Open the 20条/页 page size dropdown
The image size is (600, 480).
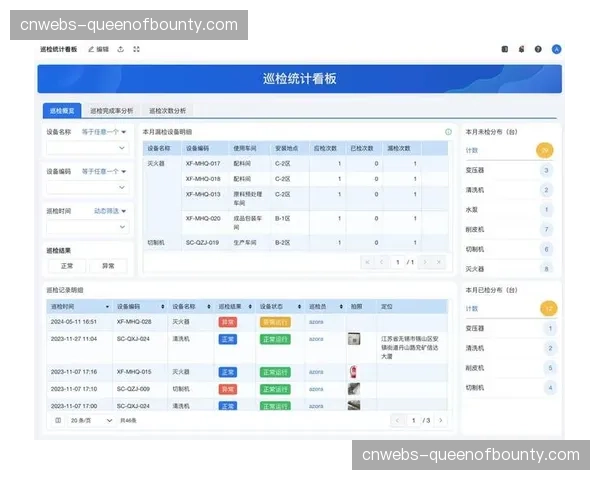tap(91, 420)
